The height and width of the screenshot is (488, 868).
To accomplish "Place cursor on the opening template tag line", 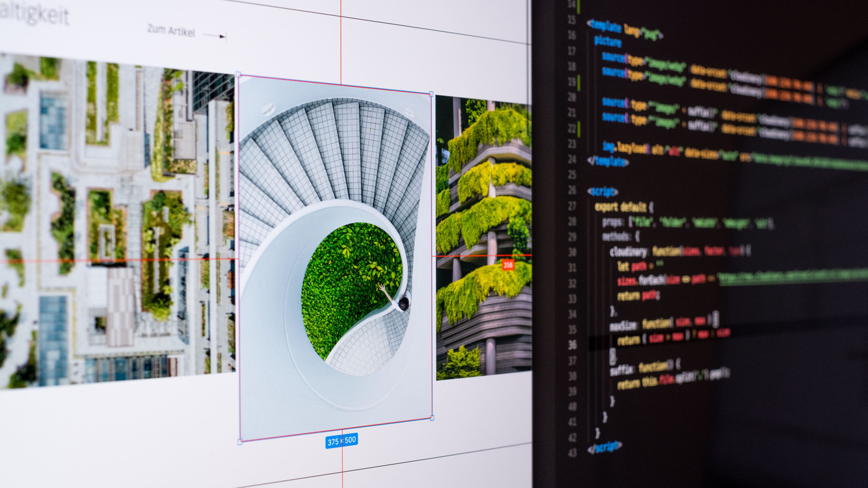I will coord(624,29).
